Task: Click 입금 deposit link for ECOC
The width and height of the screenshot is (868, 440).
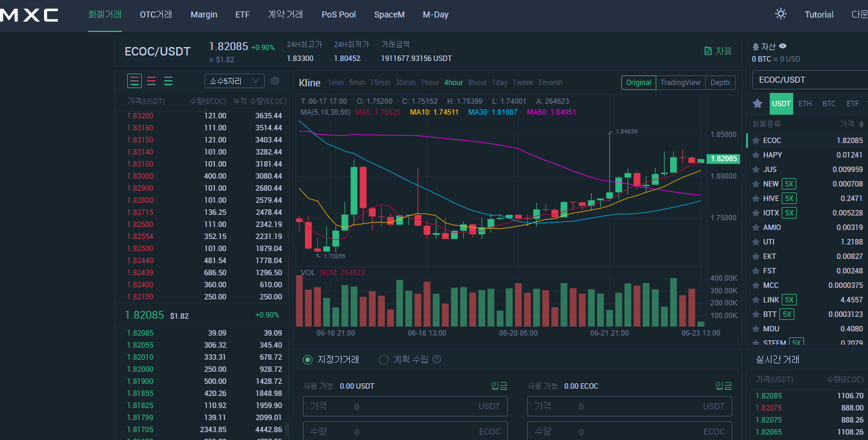Action: [724, 386]
